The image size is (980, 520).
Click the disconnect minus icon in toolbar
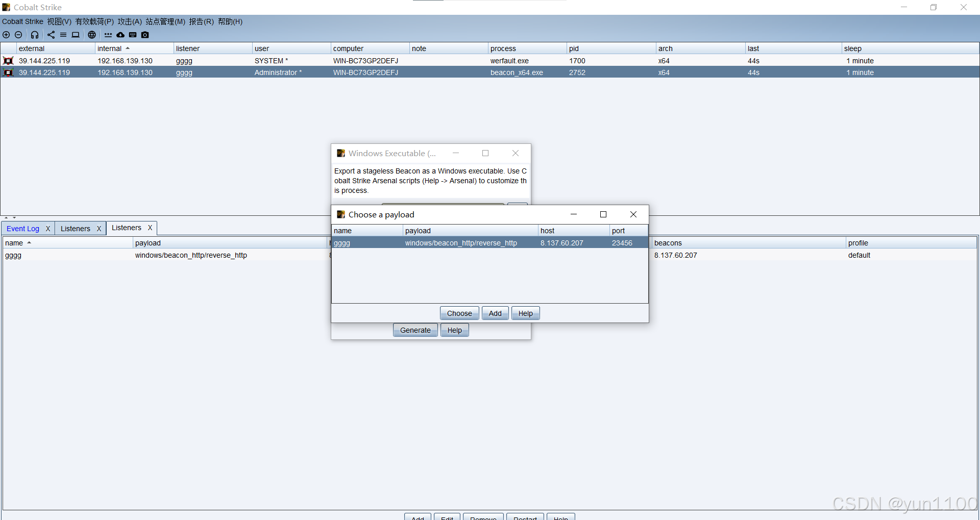pyautogui.click(x=18, y=35)
